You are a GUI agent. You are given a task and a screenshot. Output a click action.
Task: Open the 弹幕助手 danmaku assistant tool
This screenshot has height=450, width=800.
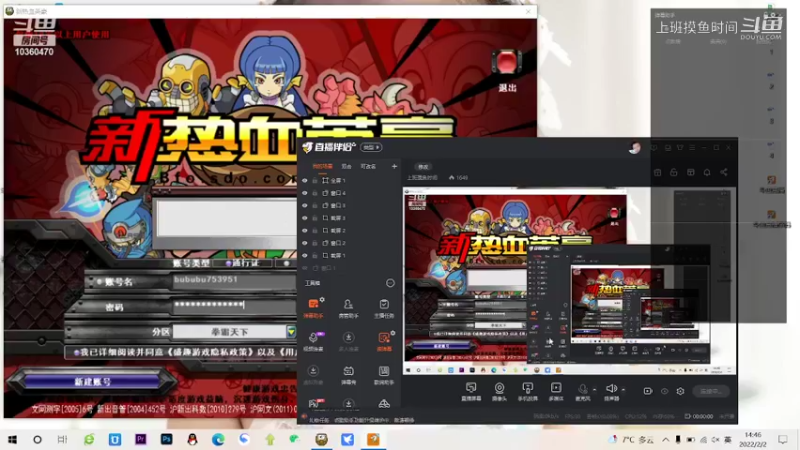click(313, 308)
